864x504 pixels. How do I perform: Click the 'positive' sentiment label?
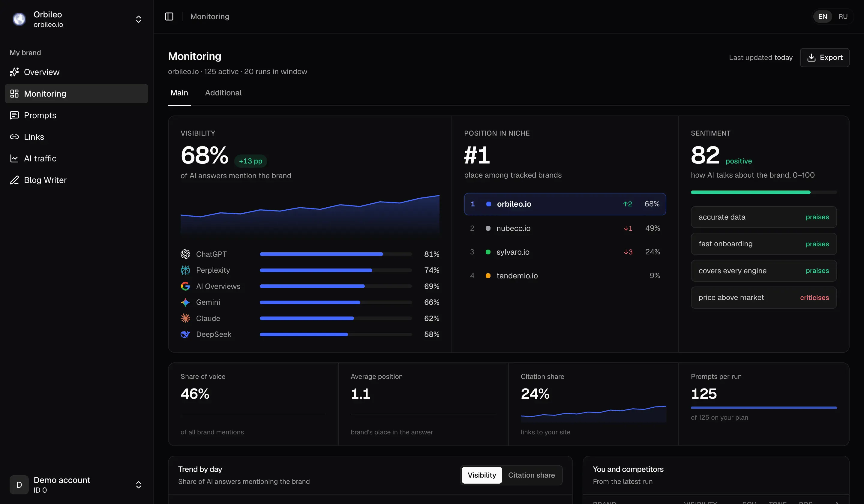pyautogui.click(x=739, y=161)
